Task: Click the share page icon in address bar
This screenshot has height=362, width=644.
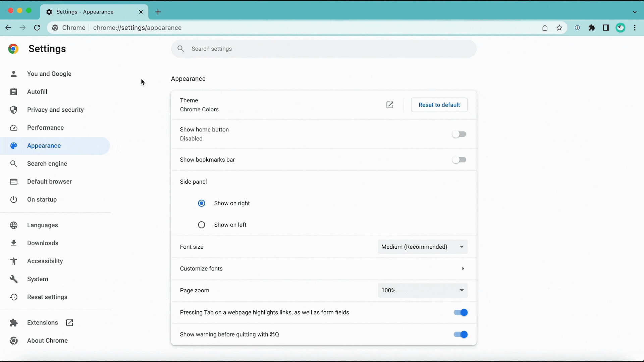Action: coord(545,28)
